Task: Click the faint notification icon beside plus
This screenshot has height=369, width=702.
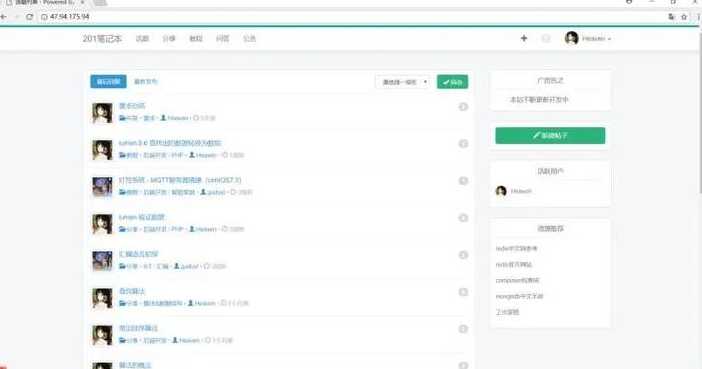Action: click(x=546, y=39)
